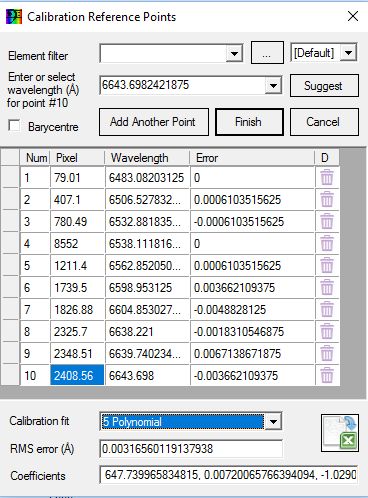Screen dimensions: 368x498
Task: Click Add Another Point button
Action: point(154,122)
